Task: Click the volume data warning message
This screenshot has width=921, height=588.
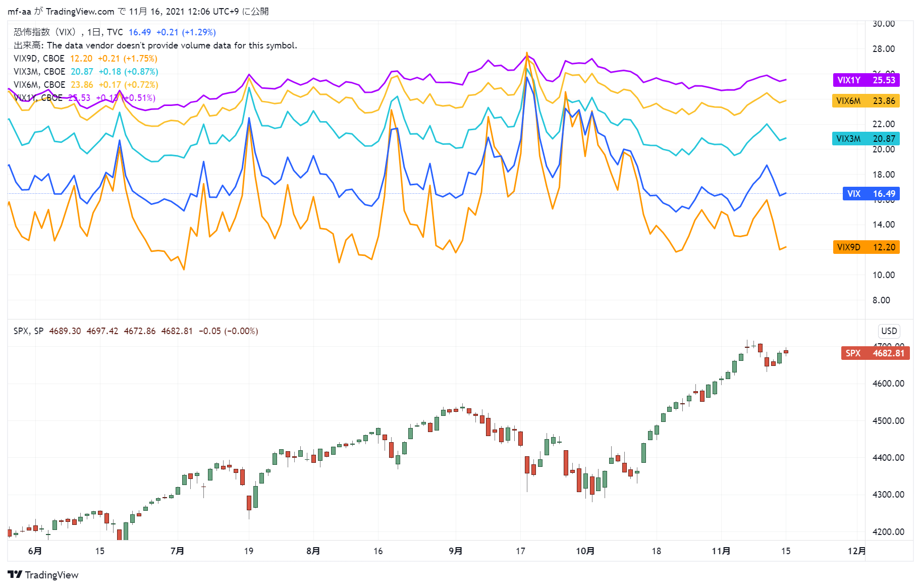Action: click(155, 45)
